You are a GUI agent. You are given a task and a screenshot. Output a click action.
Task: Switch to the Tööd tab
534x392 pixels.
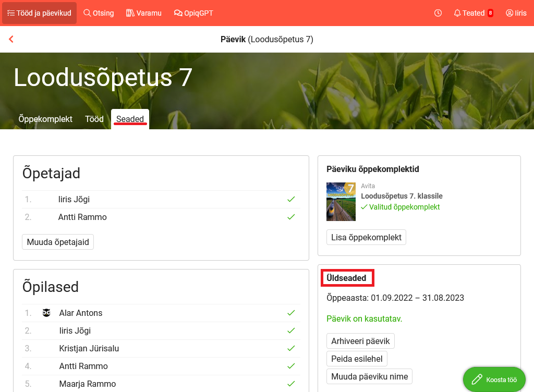tap(94, 119)
